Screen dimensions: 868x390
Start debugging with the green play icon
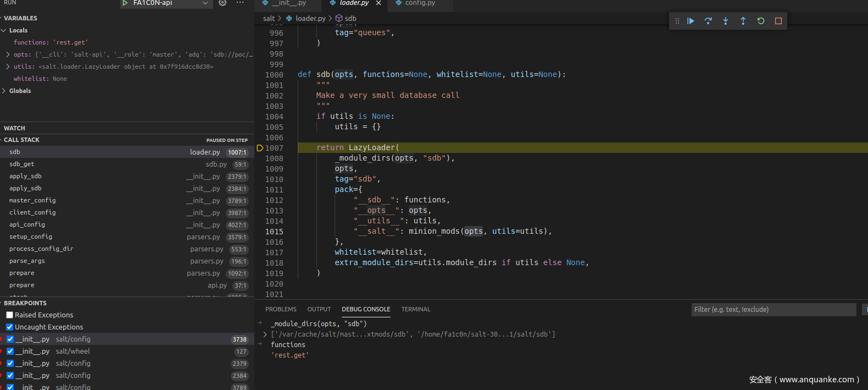[125, 3]
